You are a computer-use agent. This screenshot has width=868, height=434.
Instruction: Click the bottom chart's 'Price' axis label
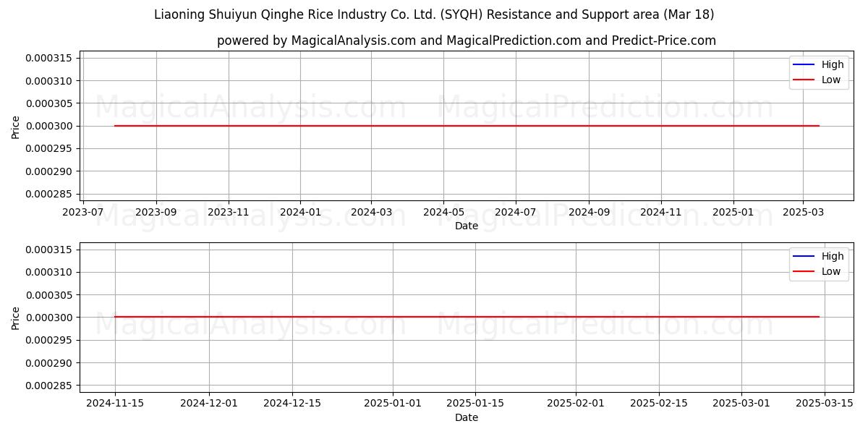[16, 318]
